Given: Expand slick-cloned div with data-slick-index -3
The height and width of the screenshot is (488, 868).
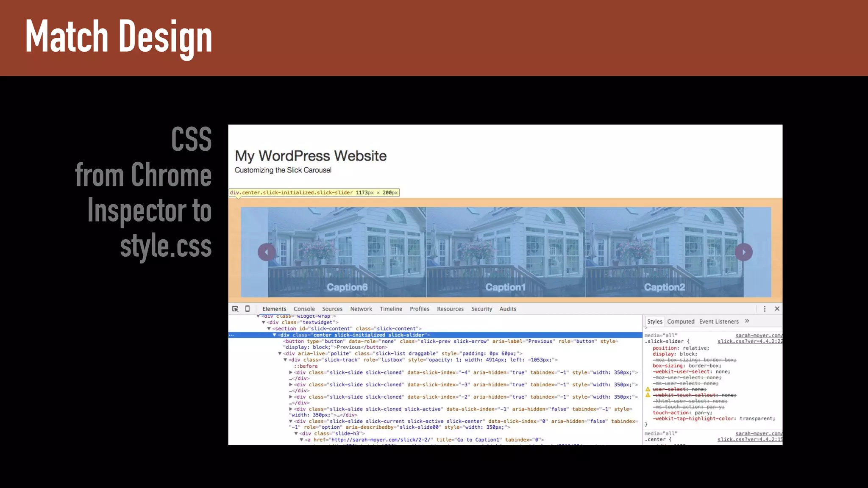Looking at the screenshot, I should click(291, 385).
